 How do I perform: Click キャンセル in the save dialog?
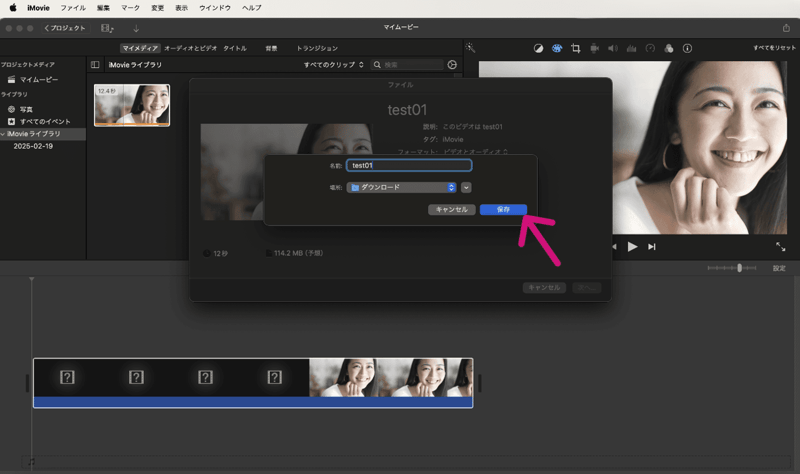(451, 210)
